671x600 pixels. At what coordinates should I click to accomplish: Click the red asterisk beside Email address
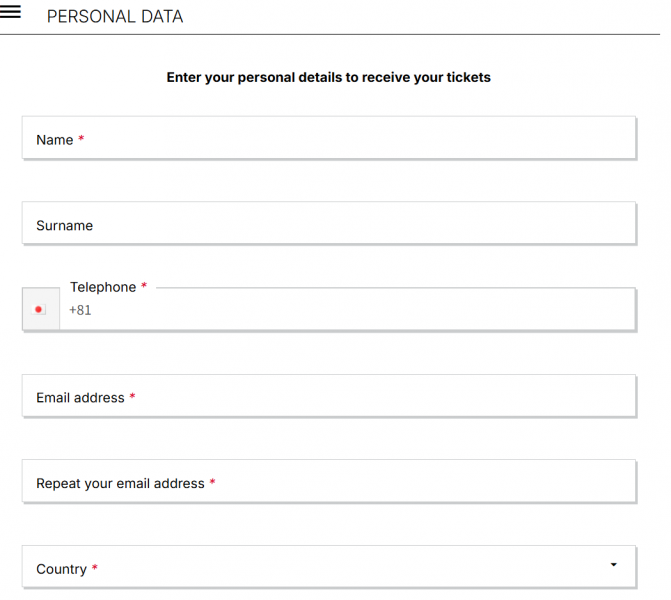pyautogui.click(x=132, y=397)
